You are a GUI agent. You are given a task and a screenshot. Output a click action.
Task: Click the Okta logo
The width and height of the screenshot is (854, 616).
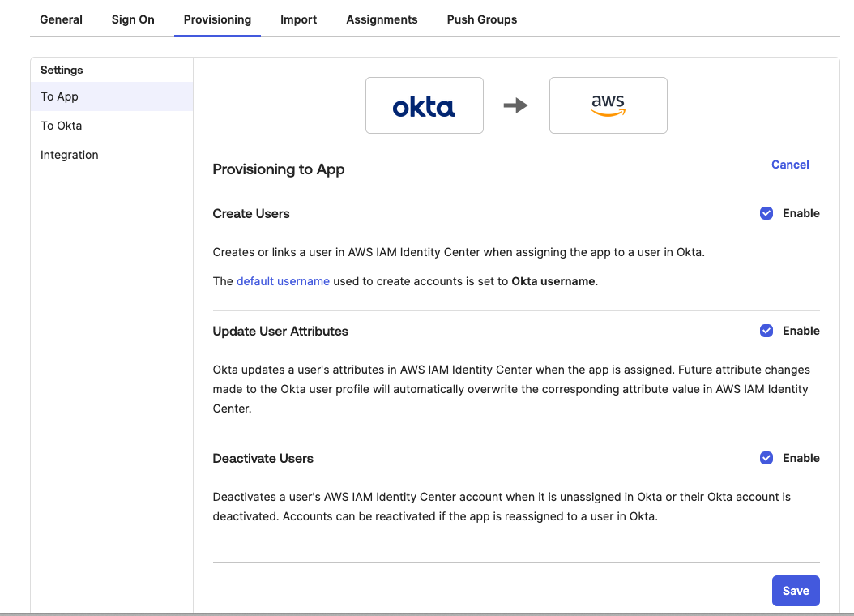[x=424, y=105]
